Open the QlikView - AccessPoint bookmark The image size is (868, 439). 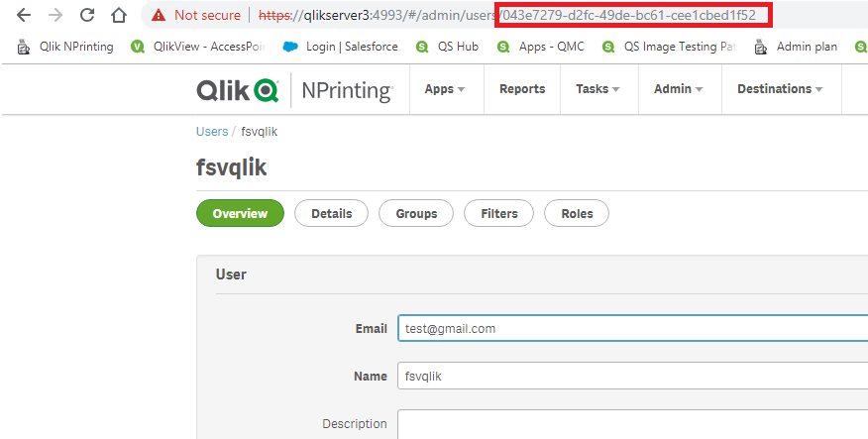(x=198, y=47)
